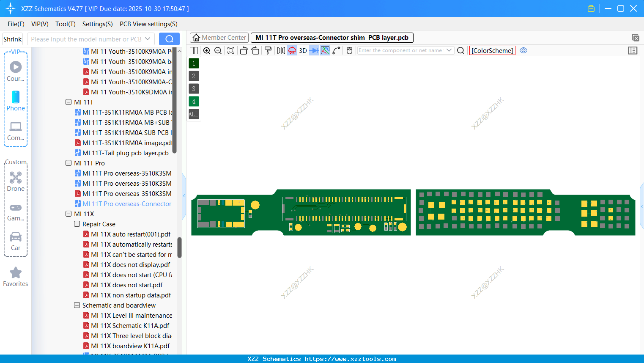Open the PCB View settings menu
The image size is (644, 363).
(148, 24)
